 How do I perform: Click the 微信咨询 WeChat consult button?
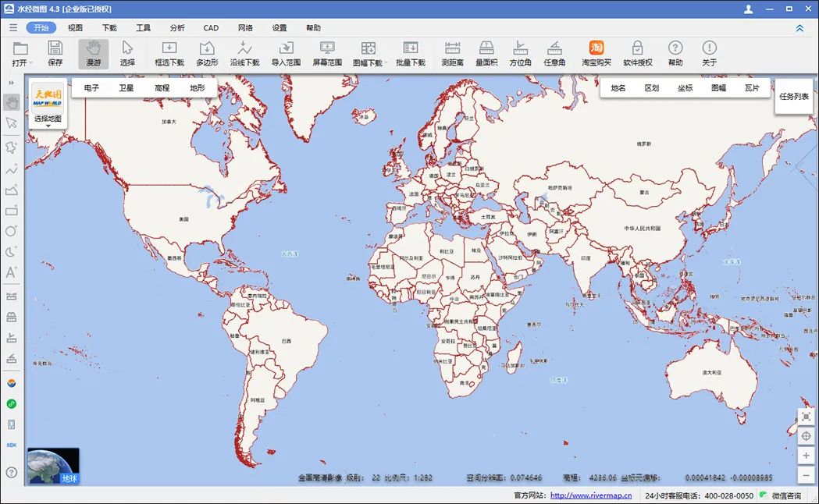[x=782, y=495]
